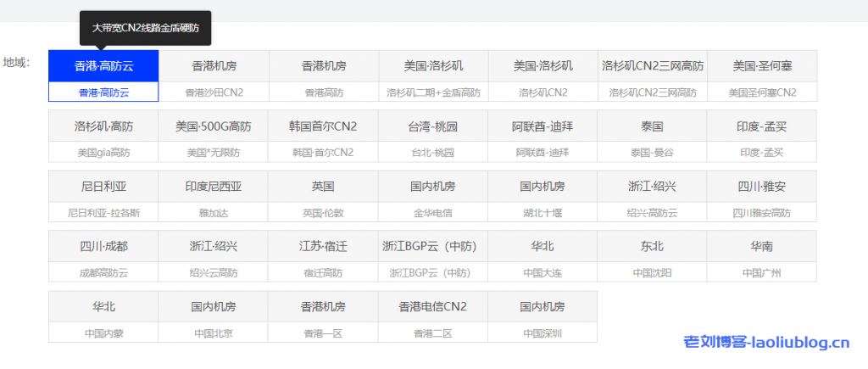Choose the 绍兴-高防云 option
This screenshot has width=868, height=369.
click(653, 196)
